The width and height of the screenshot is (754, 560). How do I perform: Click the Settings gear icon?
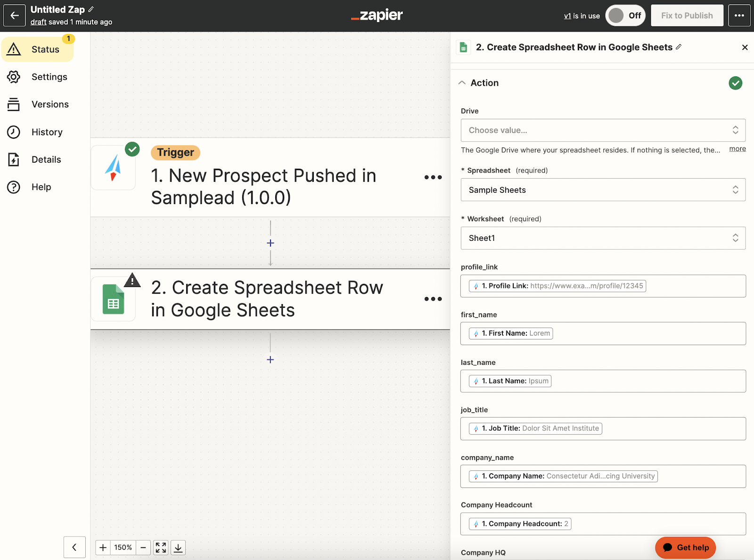[x=14, y=77]
